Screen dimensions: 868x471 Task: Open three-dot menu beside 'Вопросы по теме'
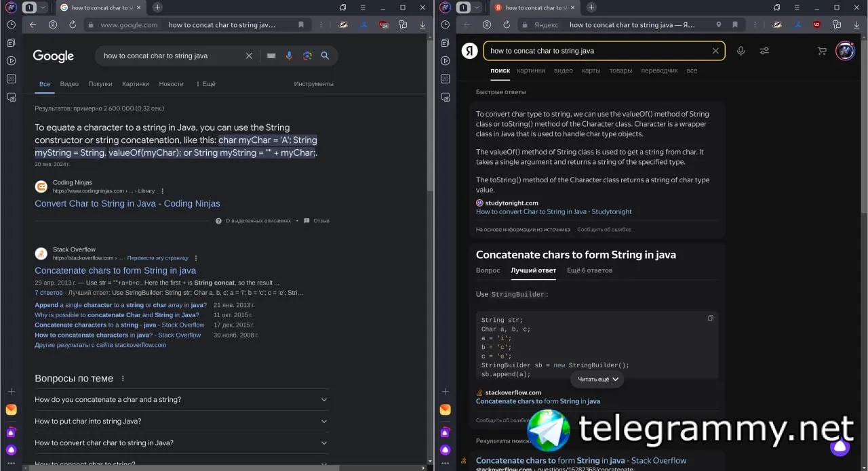(123, 379)
